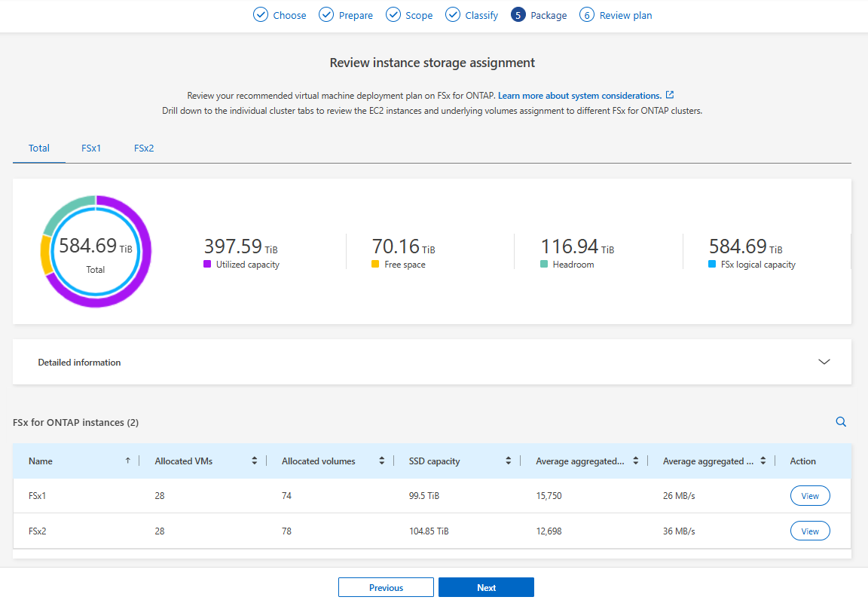
Task: Expand the Detailed information section
Action: tap(824, 362)
